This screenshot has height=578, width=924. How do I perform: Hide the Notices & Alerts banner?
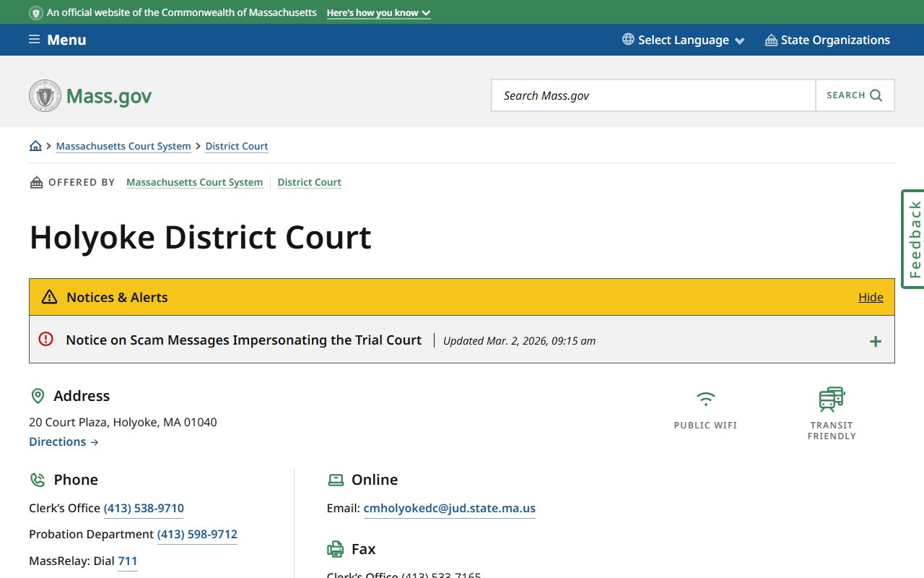click(x=871, y=297)
